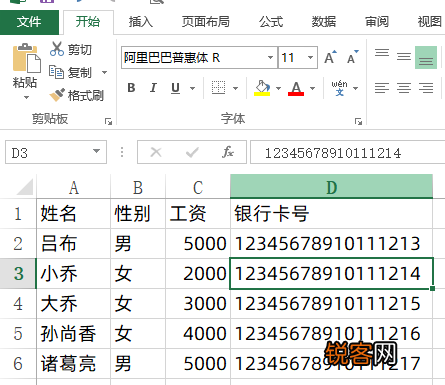Click the wén phonetic guide icon
The image size is (445, 385).
[339, 88]
